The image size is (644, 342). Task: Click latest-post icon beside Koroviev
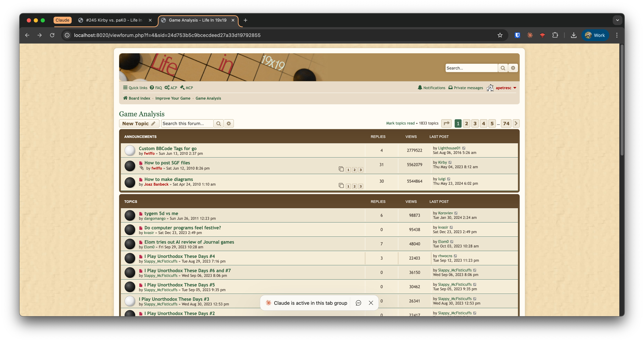coord(456,213)
